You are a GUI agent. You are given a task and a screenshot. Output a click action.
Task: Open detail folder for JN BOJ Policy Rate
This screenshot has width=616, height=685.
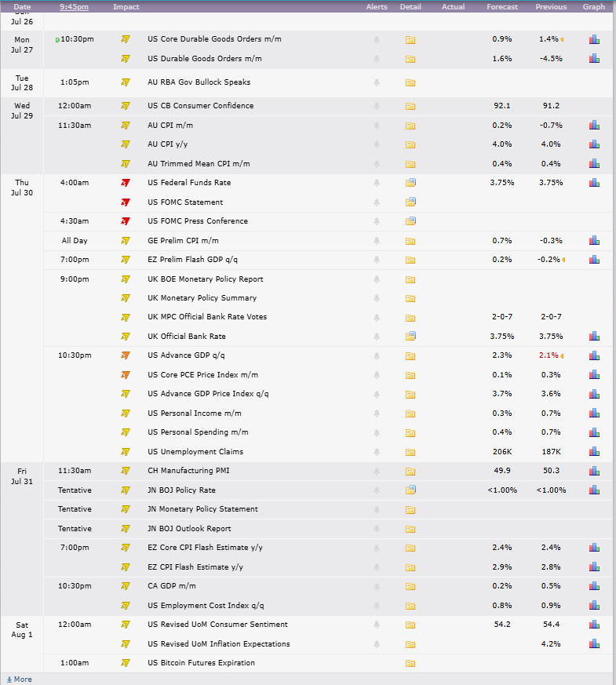tap(410, 490)
